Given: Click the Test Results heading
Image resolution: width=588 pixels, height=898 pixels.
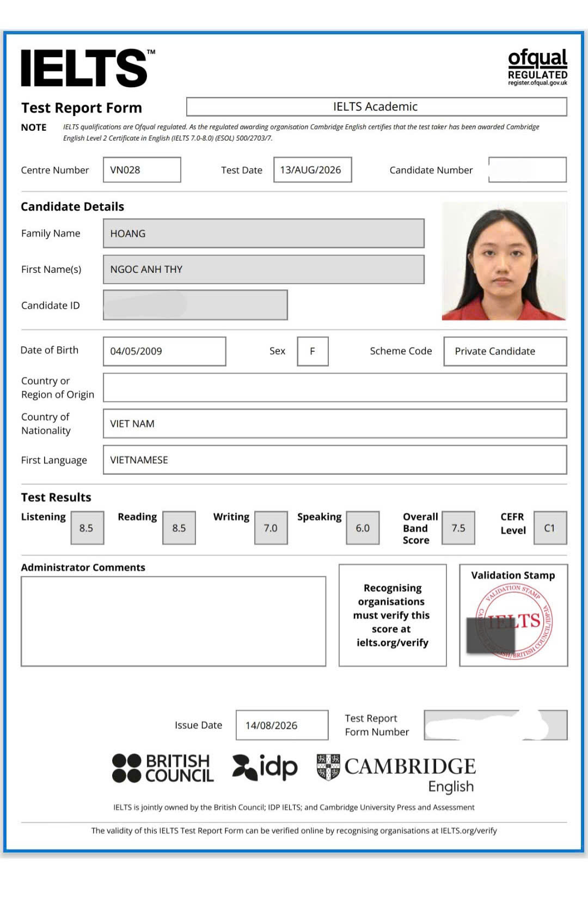Looking at the screenshot, I should point(56,497).
